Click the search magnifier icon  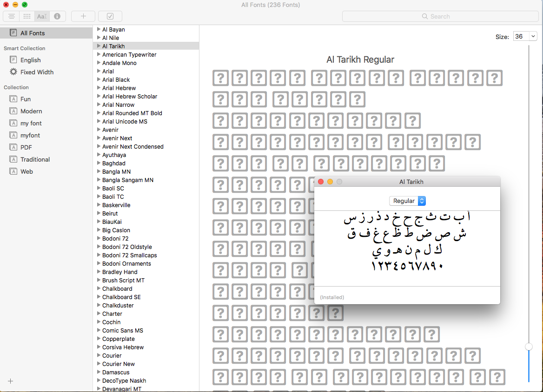(424, 16)
